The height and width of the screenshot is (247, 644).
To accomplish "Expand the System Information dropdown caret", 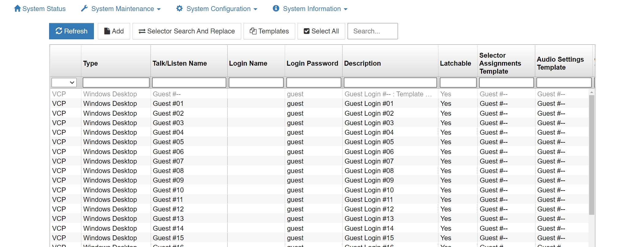I will click(x=345, y=9).
